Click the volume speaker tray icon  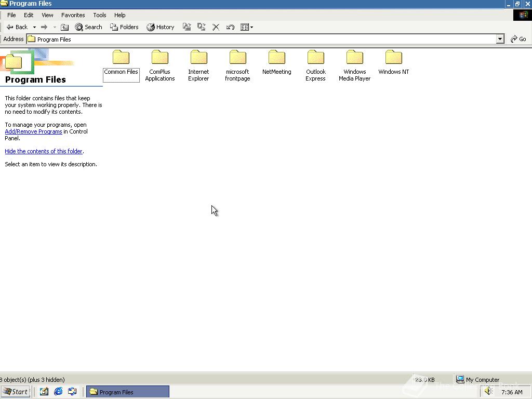(488, 392)
